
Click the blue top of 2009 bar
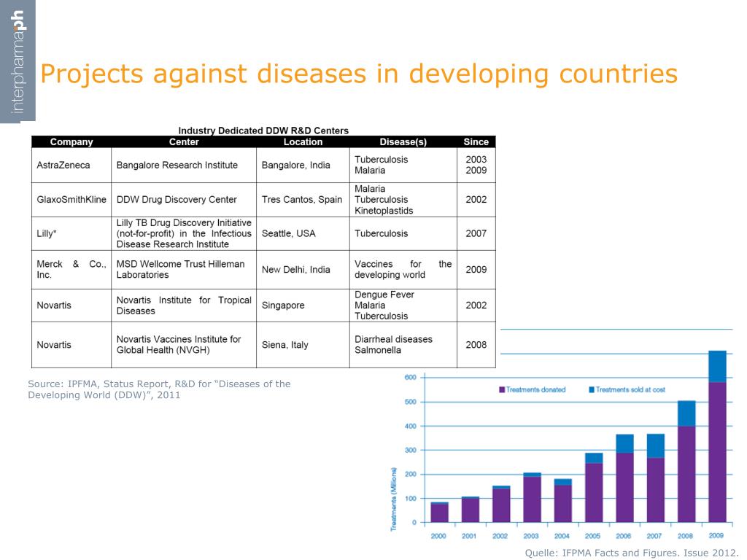tap(718, 367)
